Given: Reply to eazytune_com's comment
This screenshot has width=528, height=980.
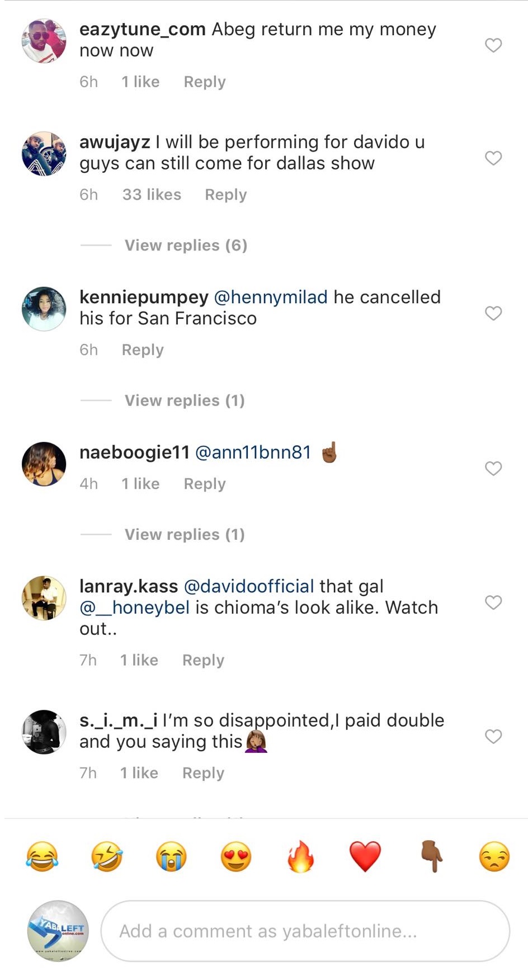Looking at the screenshot, I should (205, 82).
